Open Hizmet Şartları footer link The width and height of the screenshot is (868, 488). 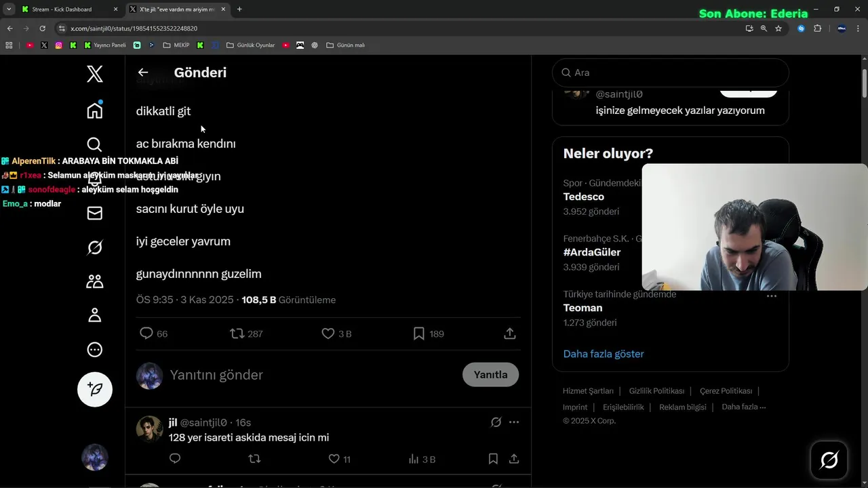pyautogui.click(x=588, y=391)
